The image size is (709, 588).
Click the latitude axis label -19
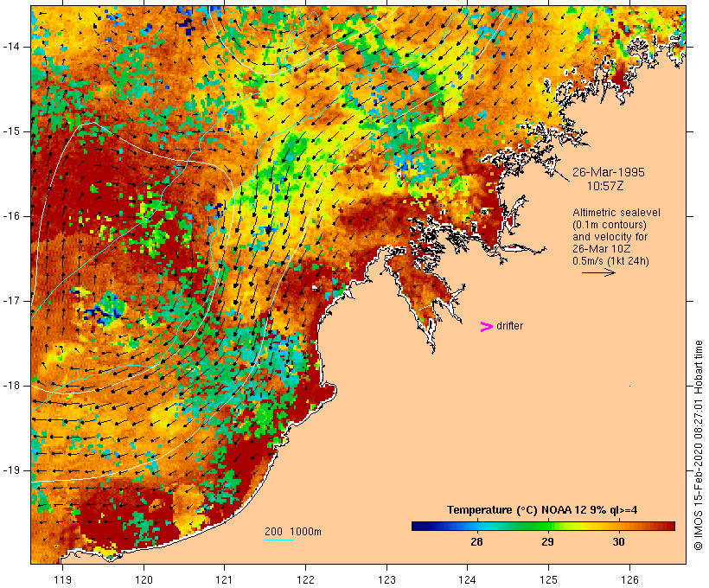pyautogui.click(x=10, y=470)
